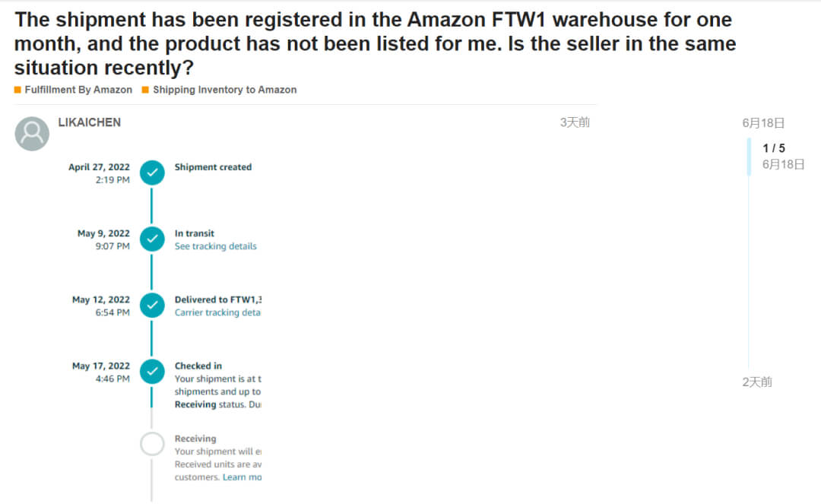Screen dimensions: 821x504
Task: Open the Fulfillment By Amazon category
Action: tap(78, 90)
